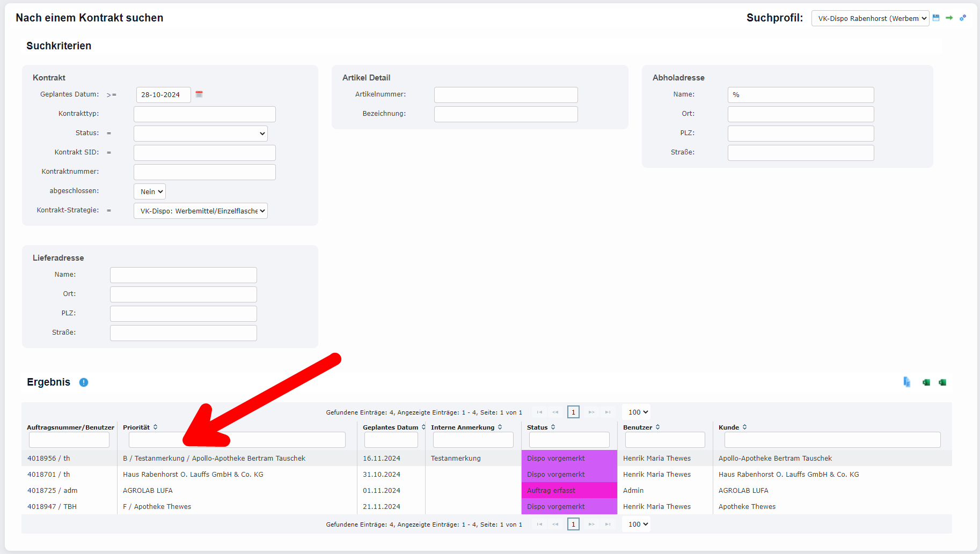Click the green arrow next to Suchprofil

[x=949, y=18]
